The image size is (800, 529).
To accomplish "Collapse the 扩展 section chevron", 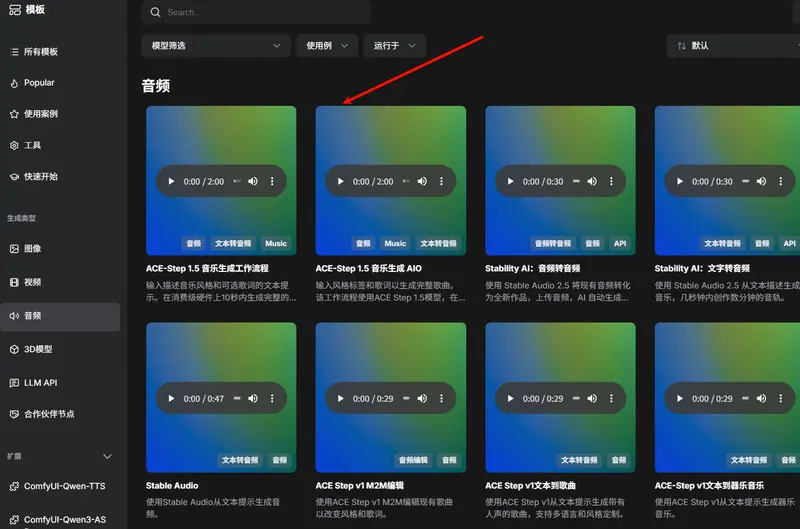I will (107, 456).
